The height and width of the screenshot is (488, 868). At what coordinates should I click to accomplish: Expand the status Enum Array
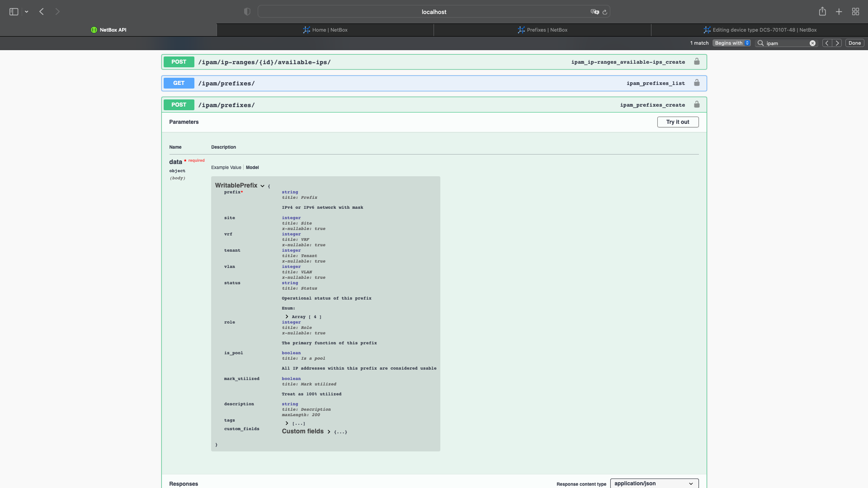[x=287, y=316]
